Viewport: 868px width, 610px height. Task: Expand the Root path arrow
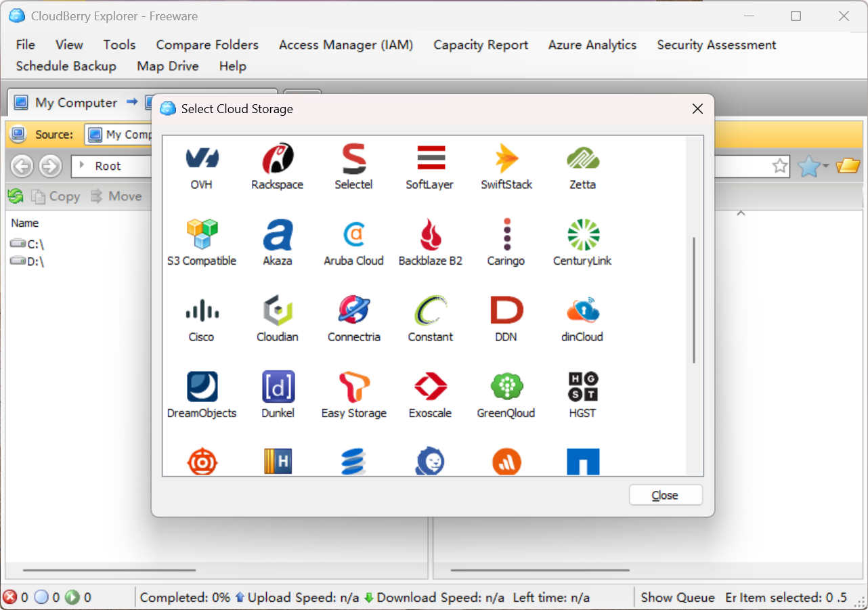pos(83,166)
